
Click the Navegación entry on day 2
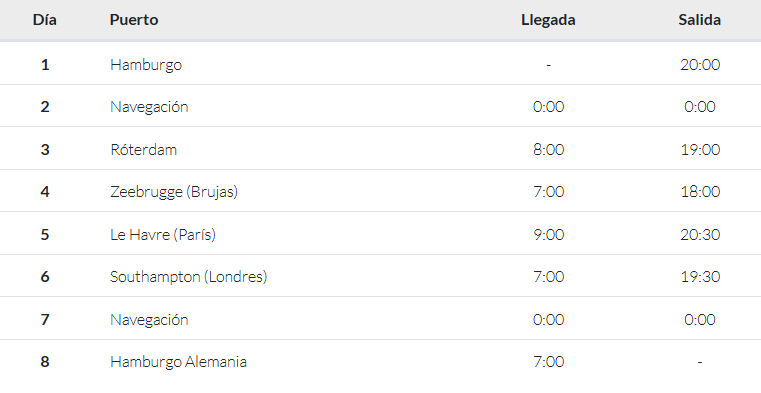click(x=149, y=107)
